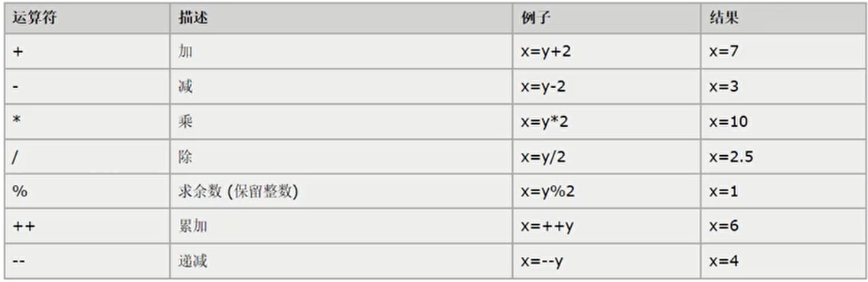
Task: Select the 减 description cell
Action: (x=341, y=86)
